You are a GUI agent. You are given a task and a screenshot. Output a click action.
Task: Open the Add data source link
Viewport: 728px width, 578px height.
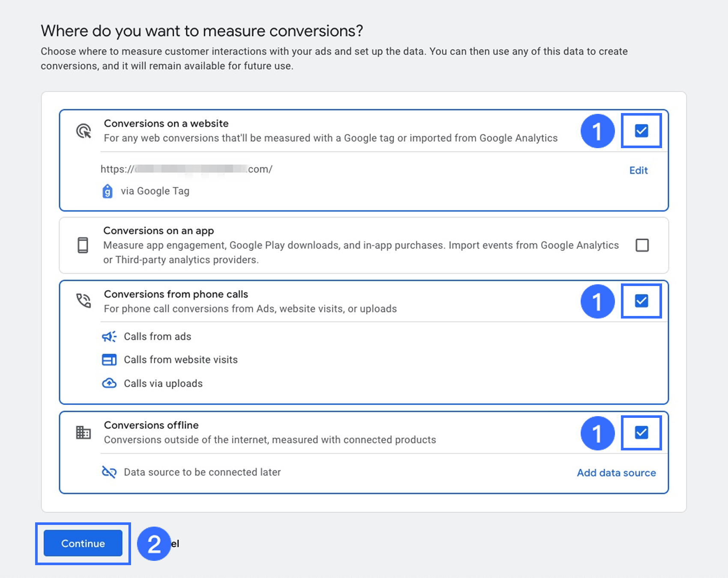(616, 473)
